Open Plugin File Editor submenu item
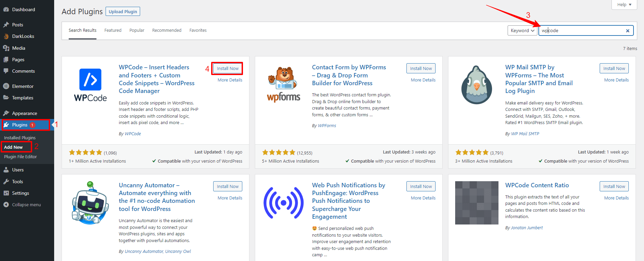The width and height of the screenshot is (644, 261). [20, 157]
